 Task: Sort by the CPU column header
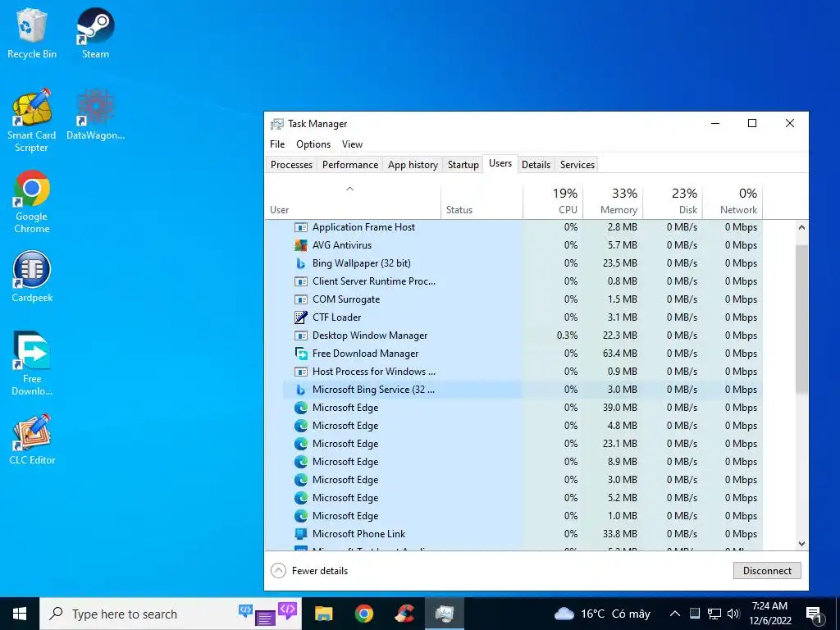click(553, 201)
